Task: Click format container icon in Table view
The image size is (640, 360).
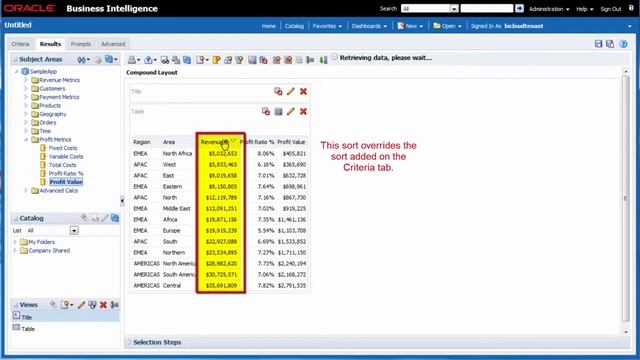Action: pos(266,111)
